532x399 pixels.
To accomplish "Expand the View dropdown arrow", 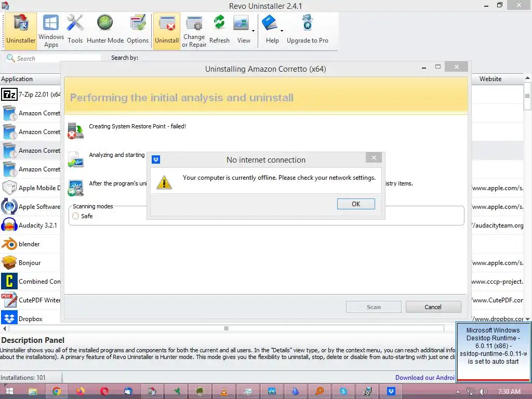I will pos(253,31).
